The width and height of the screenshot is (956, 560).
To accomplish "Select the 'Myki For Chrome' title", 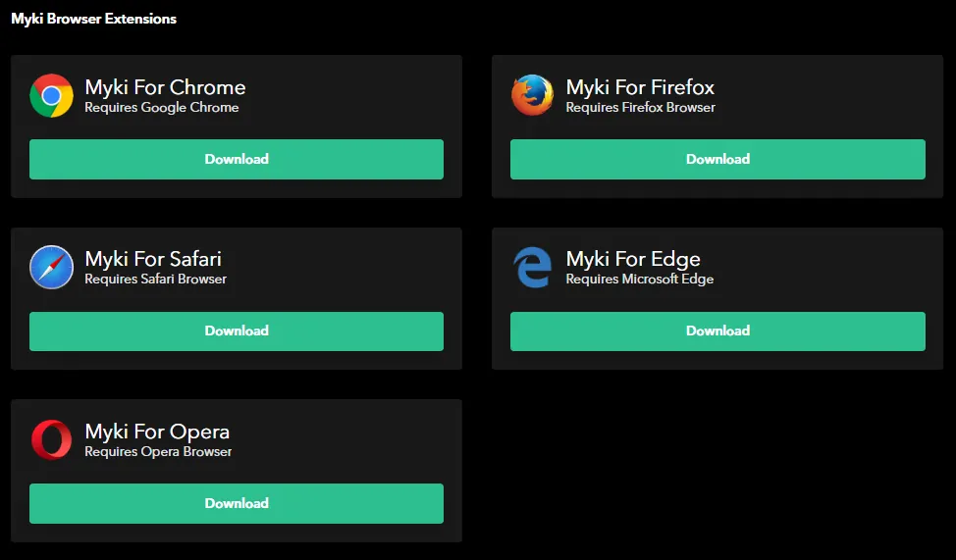I will 165,87.
